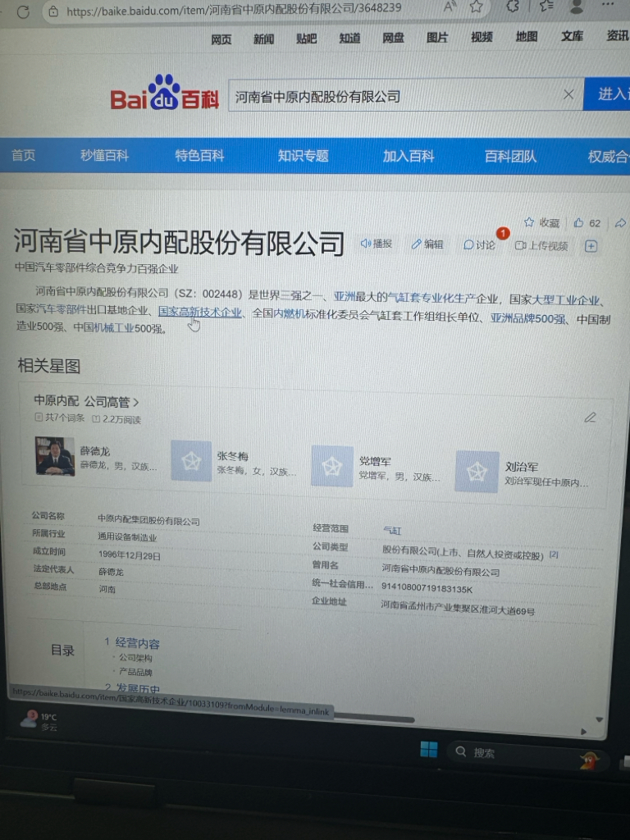Open 产品品牌 in the table of contents
The height and width of the screenshot is (840, 630).
[x=135, y=672]
